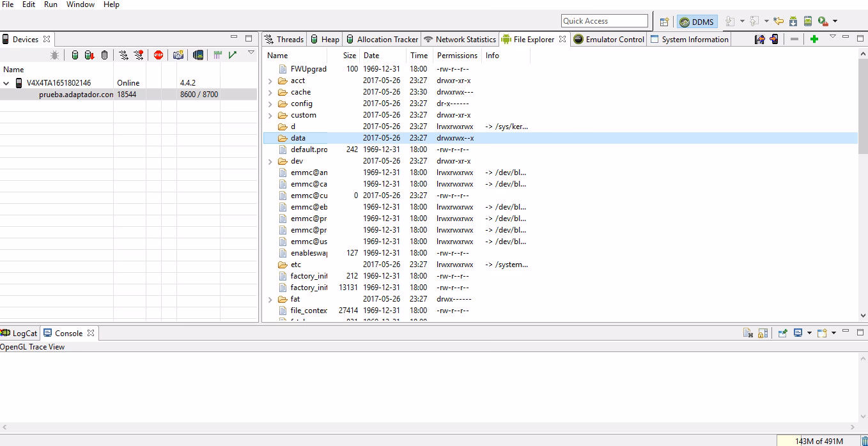Open the File Explorer view menu triangle
Screen dimensions: 868x446
click(x=833, y=37)
